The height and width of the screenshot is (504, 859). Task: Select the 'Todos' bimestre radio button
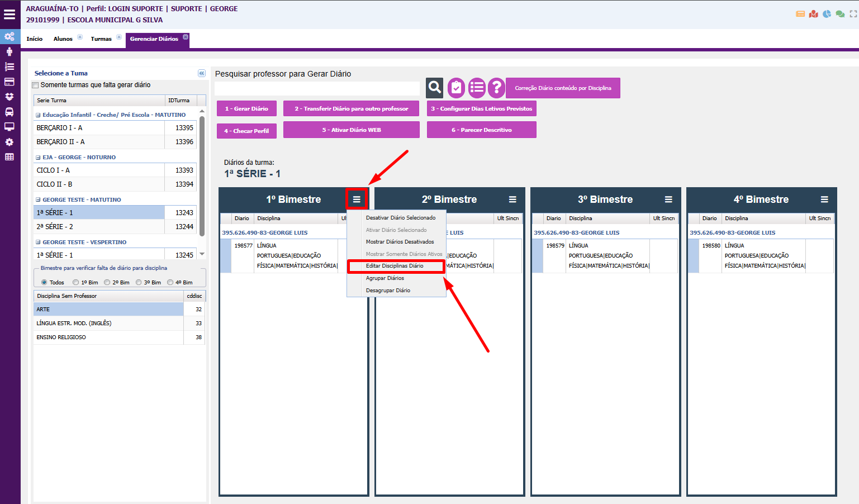click(44, 283)
